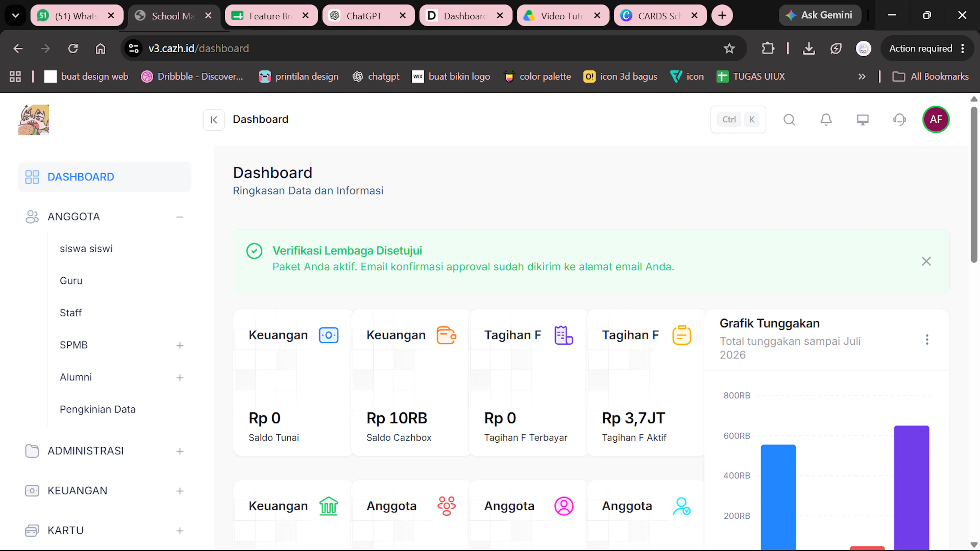Bookmark this page with the star icon

tap(729, 48)
